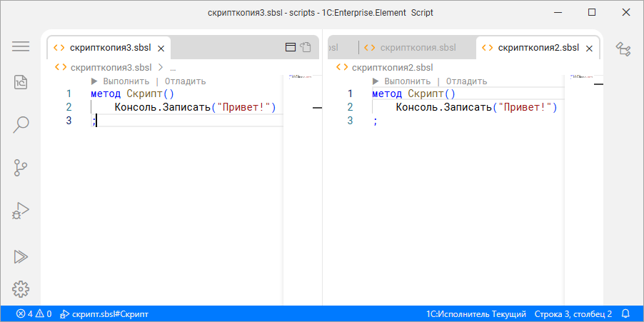Click the double-arrow run icon in sidebar

[21, 256]
